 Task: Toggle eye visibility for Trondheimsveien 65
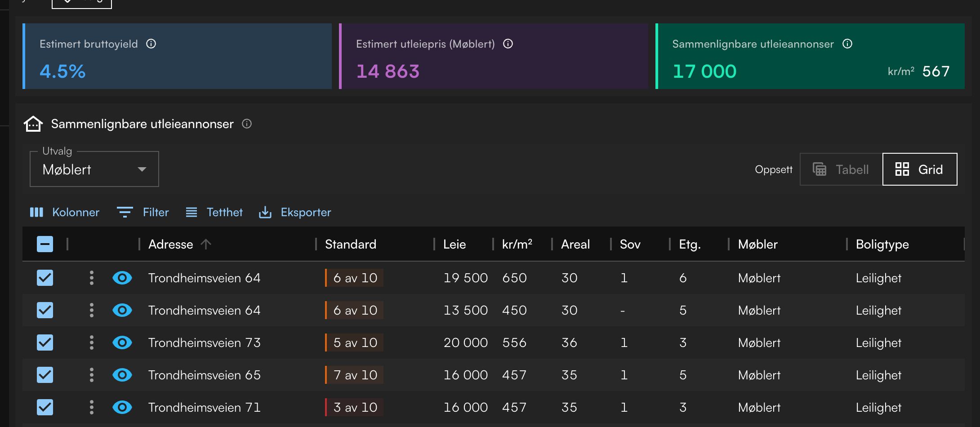click(x=122, y=375)
